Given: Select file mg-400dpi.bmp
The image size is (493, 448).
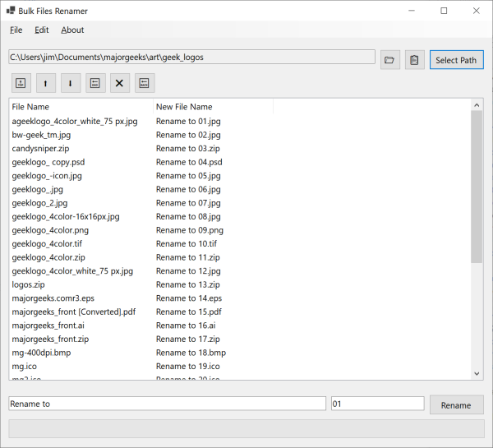Looking at the screenshot, I should (41, 353).
